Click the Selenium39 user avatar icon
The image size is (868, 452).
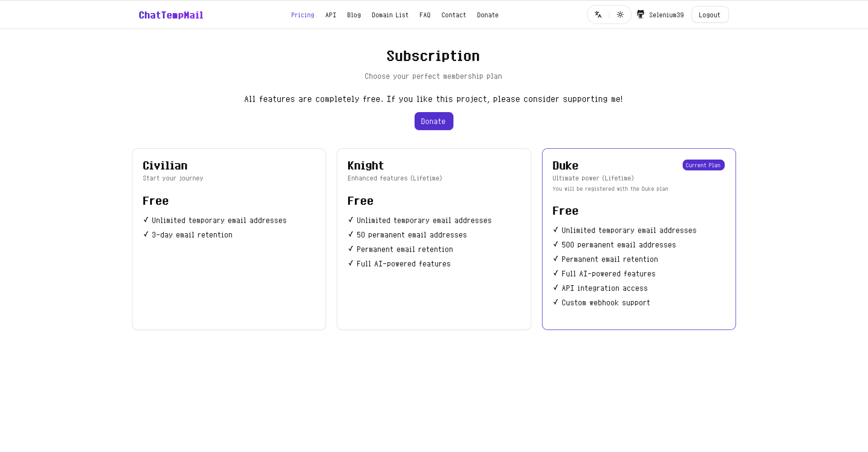pos(641,14)
